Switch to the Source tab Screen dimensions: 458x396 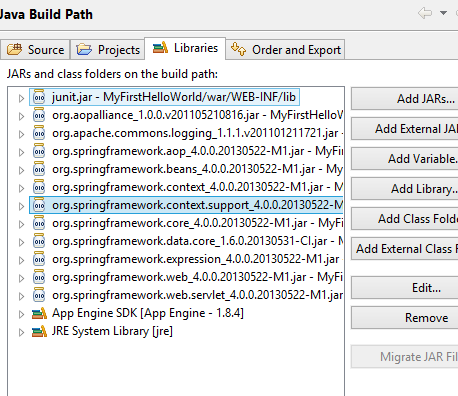(35, 50)
